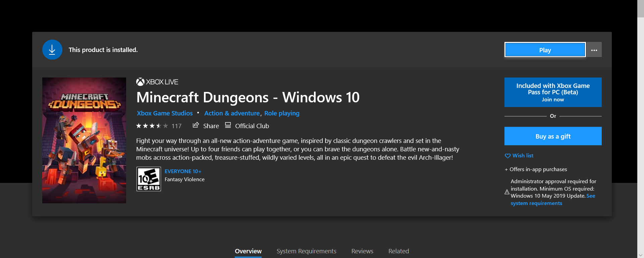The width and height of the screenshot is (644, 258).
Task: Click the Share label
Action: point(211,126)
